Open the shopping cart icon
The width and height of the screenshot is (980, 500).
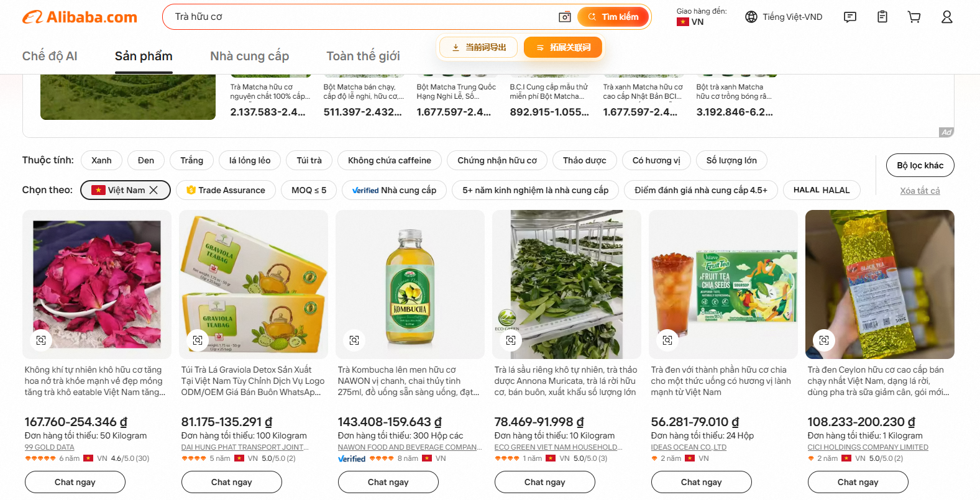click(x=914, y=17)
